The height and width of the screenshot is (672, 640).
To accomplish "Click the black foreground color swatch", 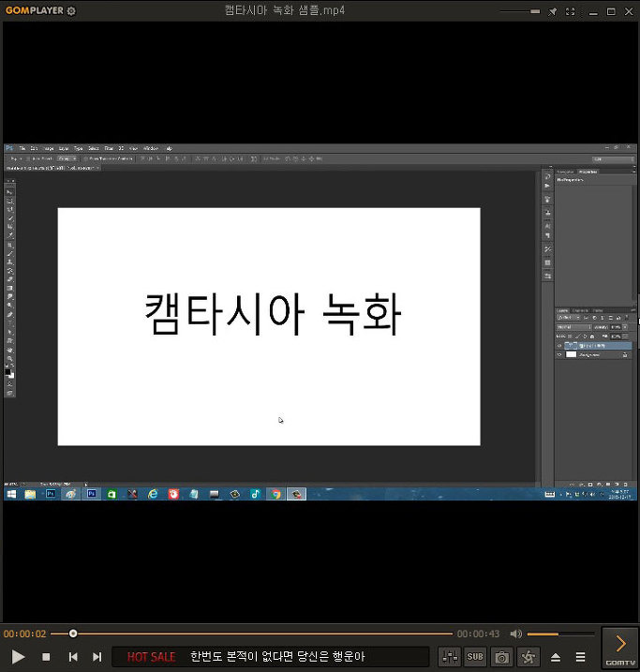I will coord(7,372).
